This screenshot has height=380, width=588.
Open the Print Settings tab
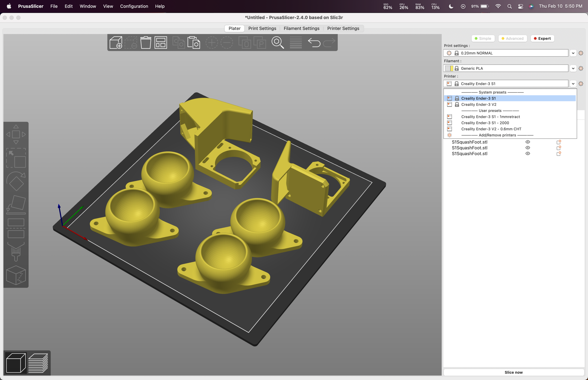tap(262, 28)
